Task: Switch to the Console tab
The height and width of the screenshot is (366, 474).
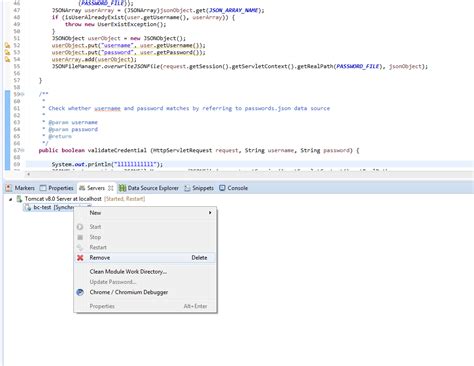Action: tap(233, 188)
